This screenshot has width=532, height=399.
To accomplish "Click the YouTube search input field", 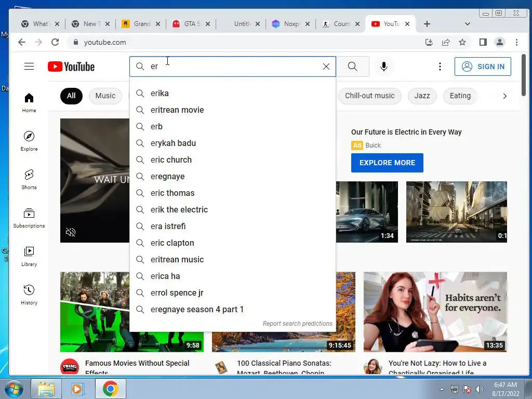I will click(x=233, y=66).
